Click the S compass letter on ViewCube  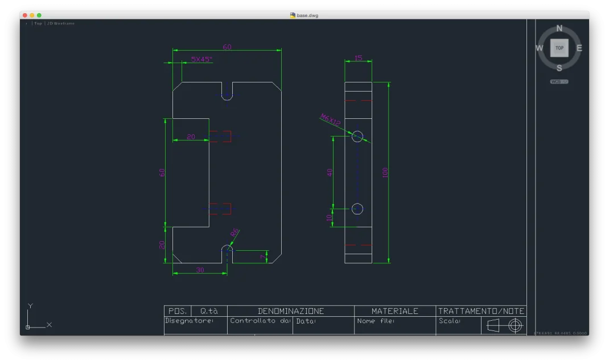(559, 68)
